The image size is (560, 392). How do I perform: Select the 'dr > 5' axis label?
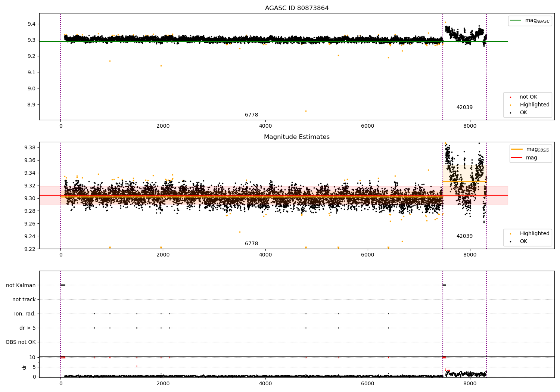tap(28, 328)
